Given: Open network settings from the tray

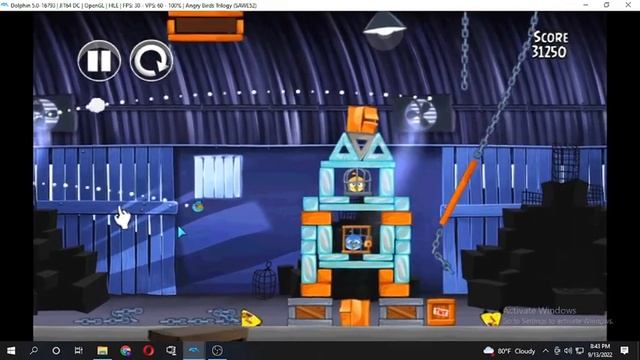Looking at the screenshot, I should 580,351.
